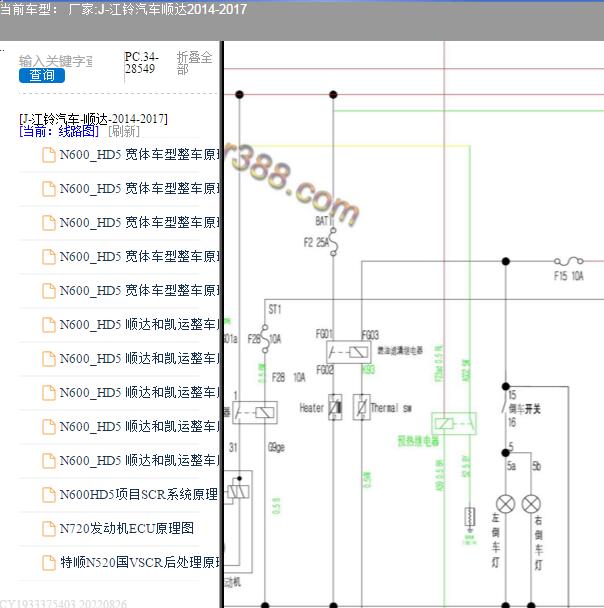Image resolution: width=604 pixels, height=608 pixels.
Task: Select the [J-江铃汽车-顺达-2014-2017] heading text
Action: 93,119
